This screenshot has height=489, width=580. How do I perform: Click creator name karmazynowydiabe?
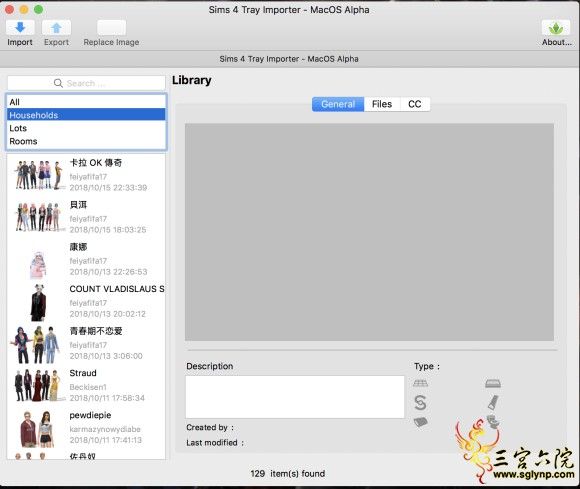pos(105,429)
